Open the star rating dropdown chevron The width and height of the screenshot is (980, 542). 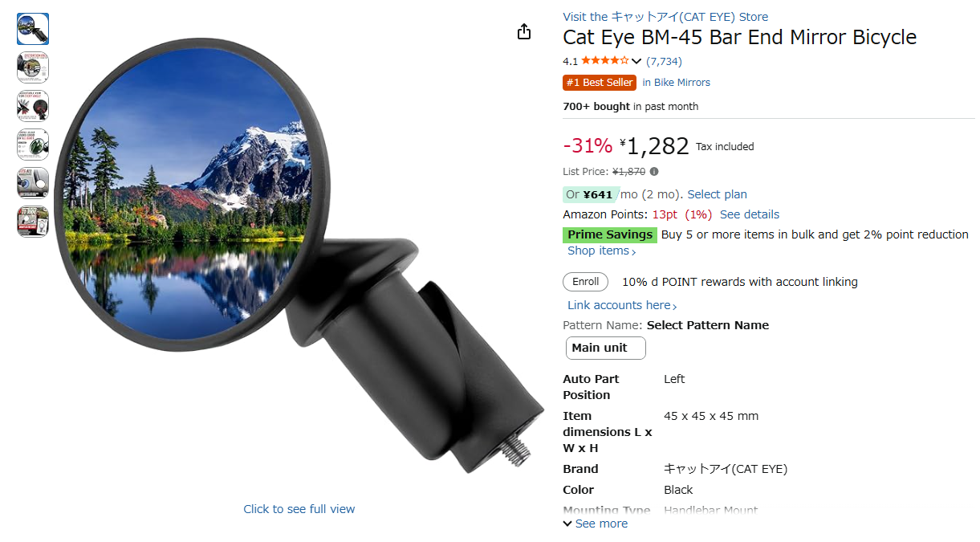[x=636, y=62]
